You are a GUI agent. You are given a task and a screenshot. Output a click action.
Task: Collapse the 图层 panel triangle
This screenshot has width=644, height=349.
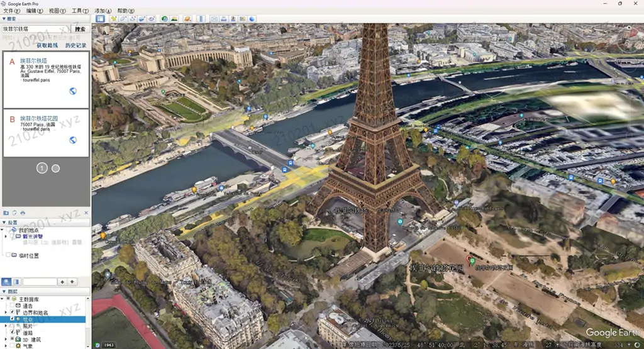tap(4, 292)
